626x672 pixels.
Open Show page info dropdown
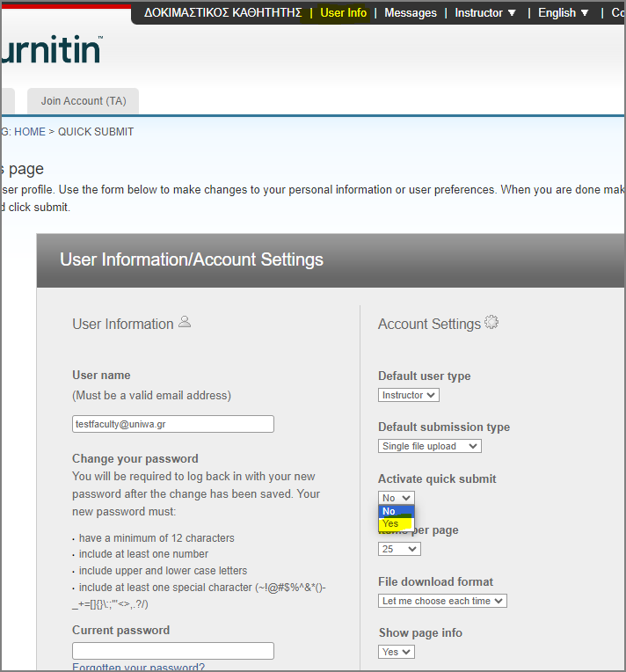[397, 652]
